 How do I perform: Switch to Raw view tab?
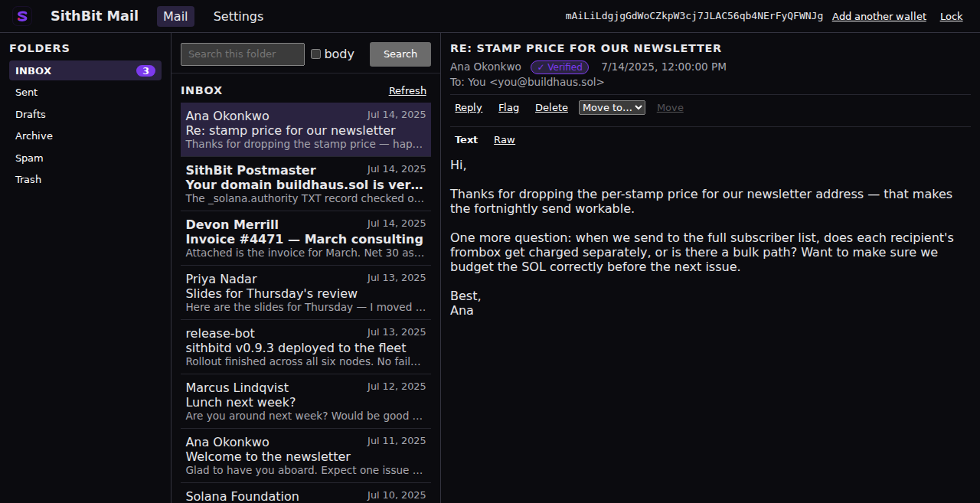tap(505, 140)
